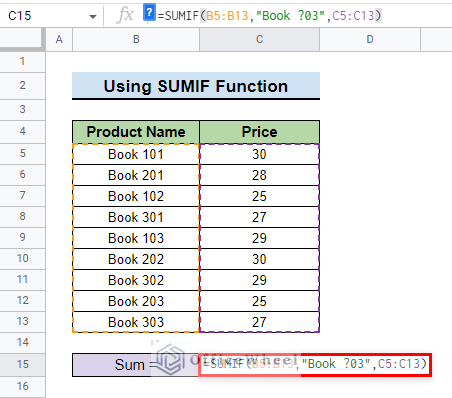Screen dimensions: 452x398
Task: Select row 4 header
Action: tap(22, 132)
